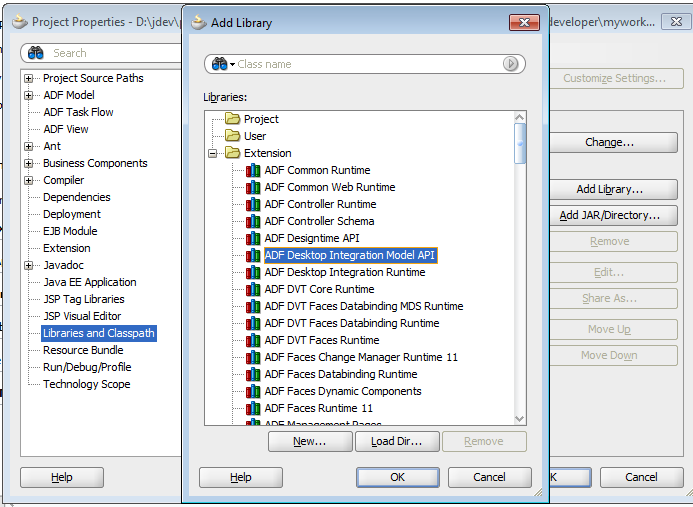
Task: Click the ADF Controller Schema library icon
Action: 253,221
